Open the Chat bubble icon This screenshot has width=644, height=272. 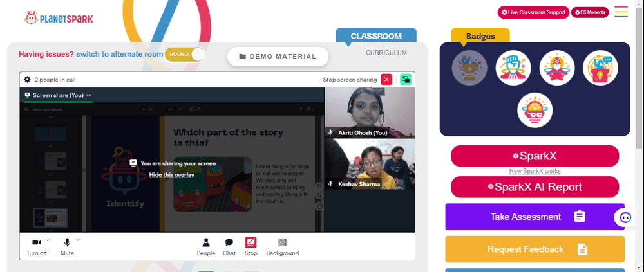tap(229, 242)
